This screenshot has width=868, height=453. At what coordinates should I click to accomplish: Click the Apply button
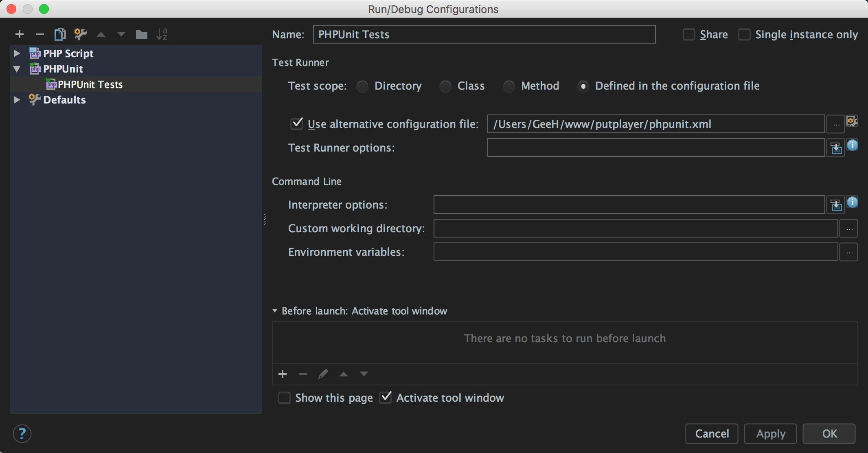[x=771, y=433]
